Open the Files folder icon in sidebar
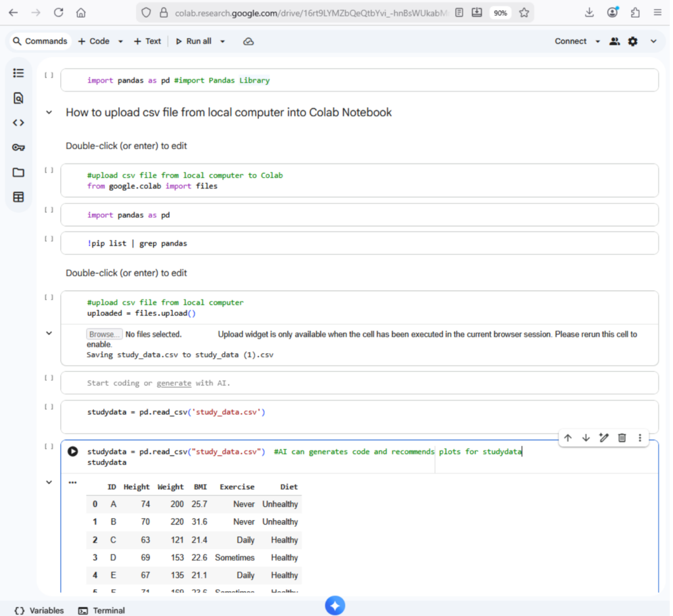The image size is (673, 616). point(18,172)
